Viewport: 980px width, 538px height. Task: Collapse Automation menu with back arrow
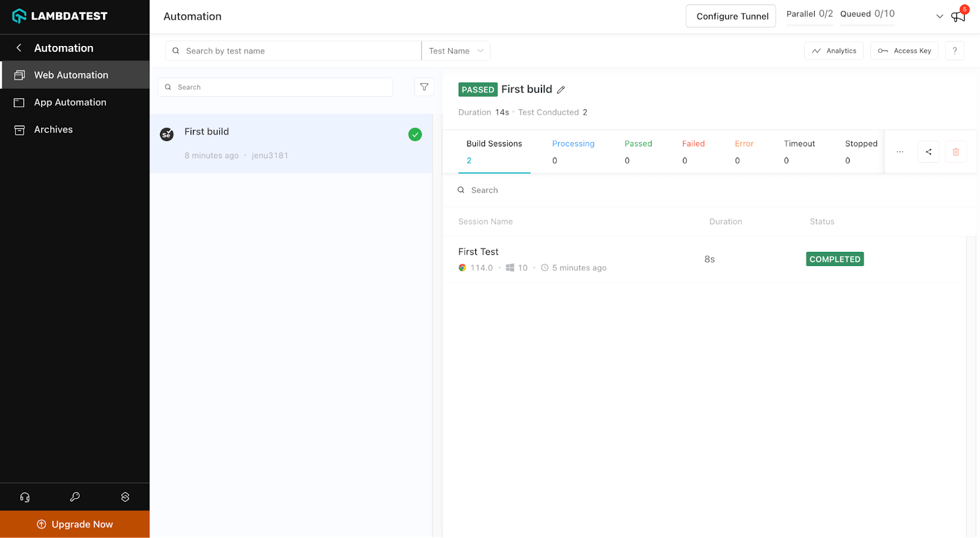point(19,48)
